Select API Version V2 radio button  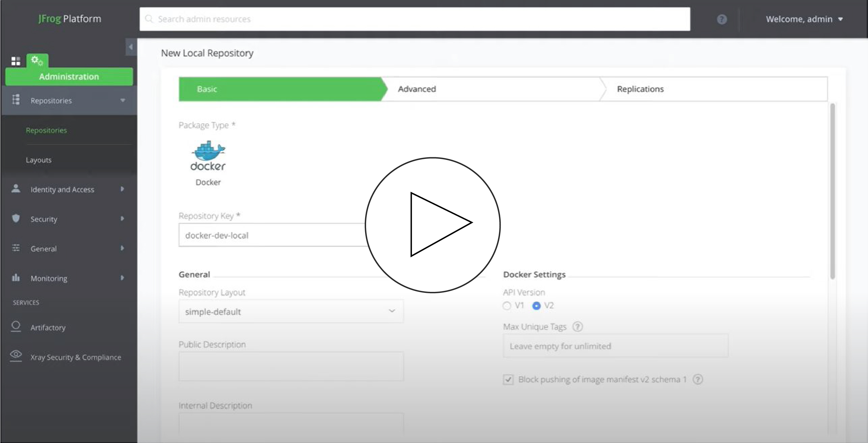point(536,306)
